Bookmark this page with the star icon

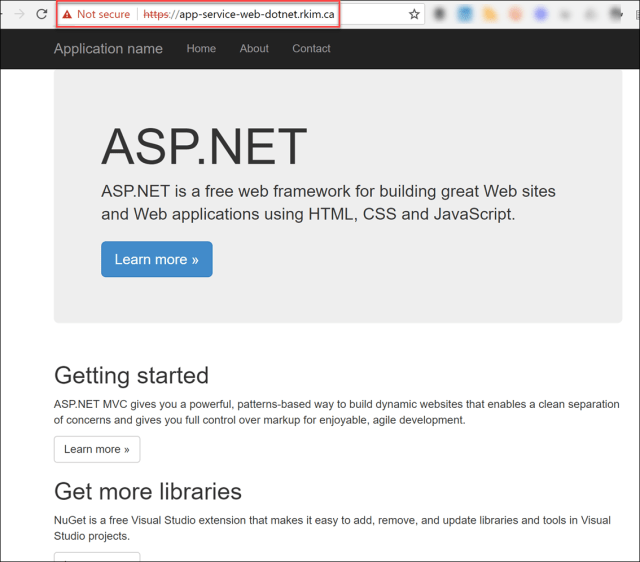414,15
